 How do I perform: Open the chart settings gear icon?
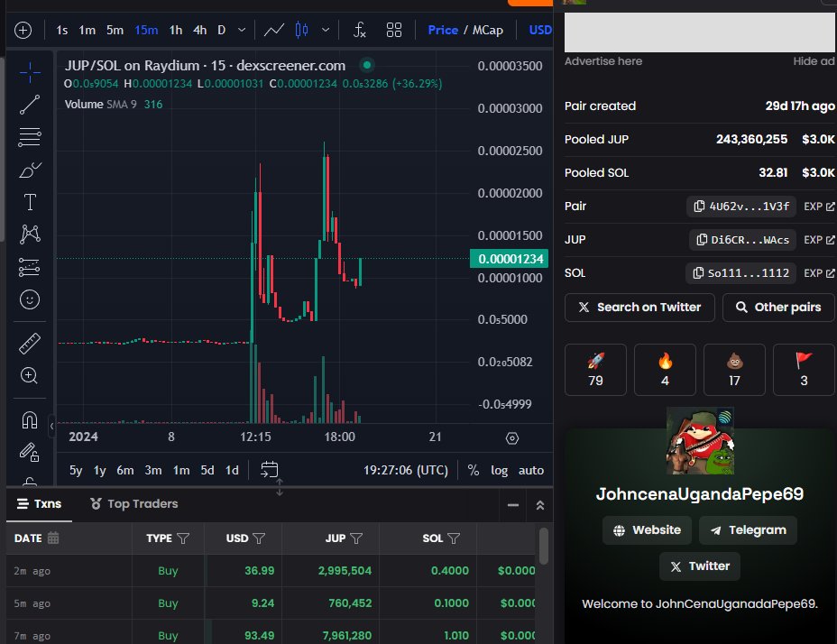coord(512,438)
